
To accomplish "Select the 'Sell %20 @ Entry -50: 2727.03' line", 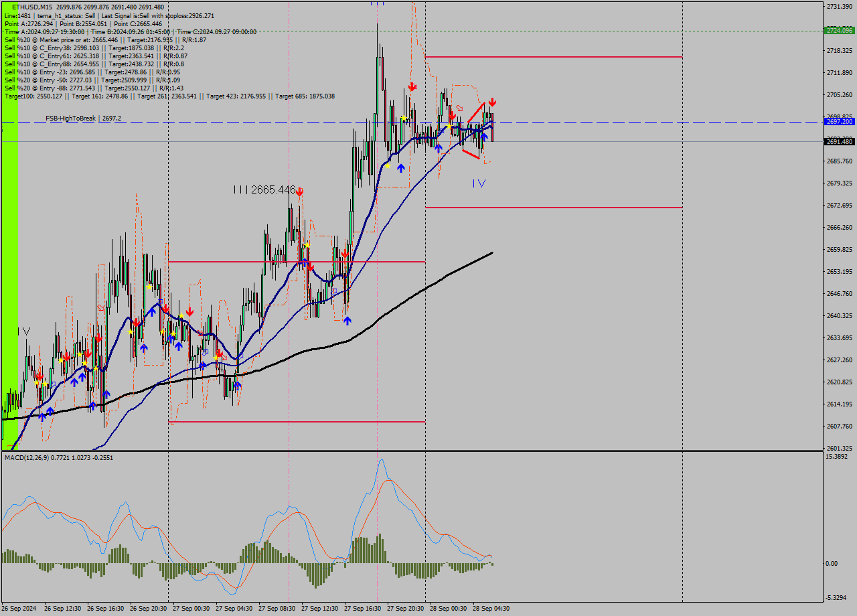I will coord(92,80).
